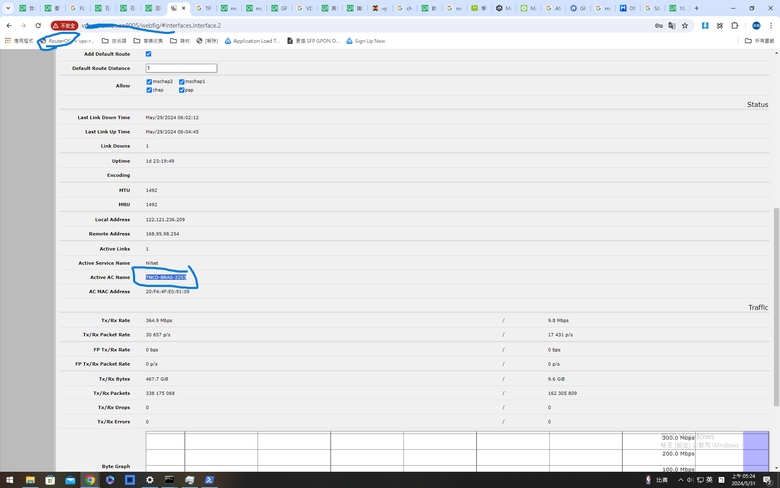
Task: Click the Default Route Distance field
Action: coord(181,68)
